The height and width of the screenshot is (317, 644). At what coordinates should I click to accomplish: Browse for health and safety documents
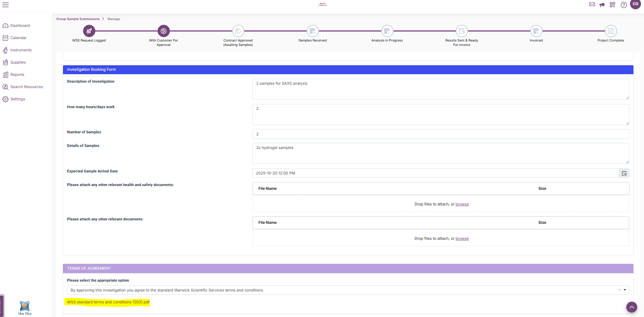click(462, 204)
